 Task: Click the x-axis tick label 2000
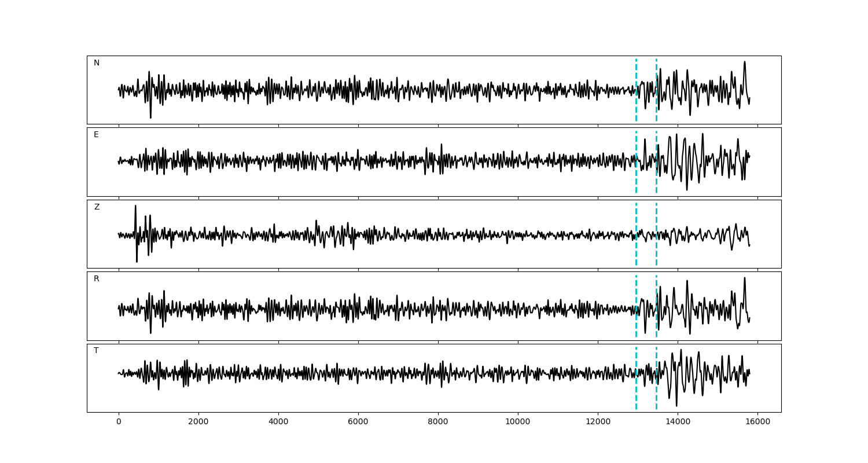[x=198, y=422]
